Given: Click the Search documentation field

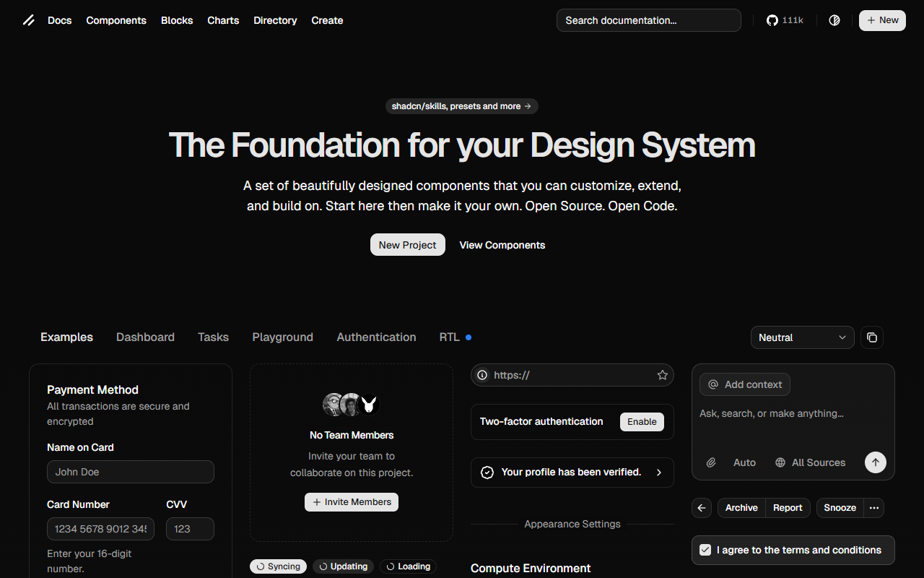Looking at the screenshot, I should [x=648, y=20].
